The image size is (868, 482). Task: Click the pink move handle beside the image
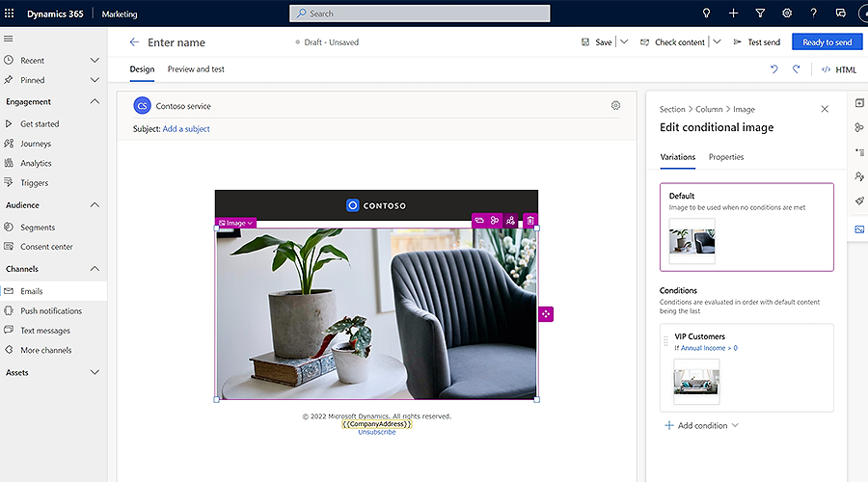pos(546,314)
